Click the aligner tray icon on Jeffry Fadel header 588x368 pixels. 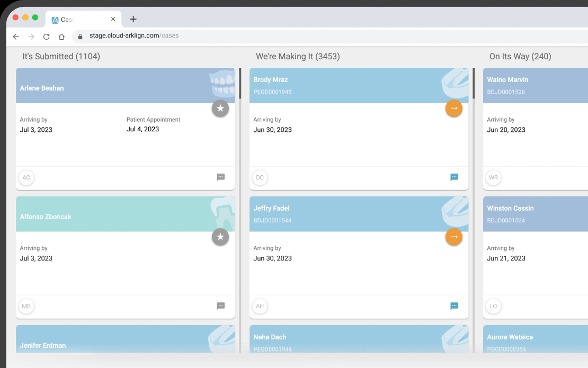click(x=455, y=212)
